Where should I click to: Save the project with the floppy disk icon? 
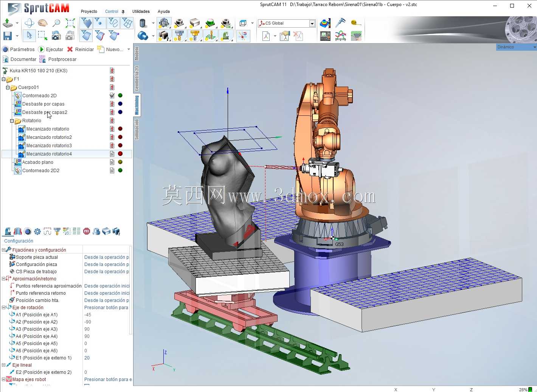[7, 36]
